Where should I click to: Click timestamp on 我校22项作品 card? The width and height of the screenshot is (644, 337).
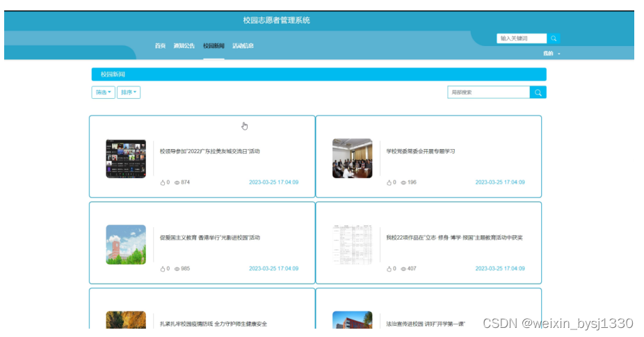(x=500, y=269)
